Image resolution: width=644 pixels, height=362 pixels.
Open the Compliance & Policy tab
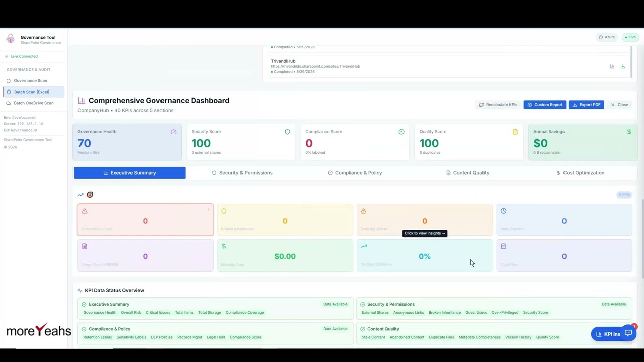[x=355, y=173]
